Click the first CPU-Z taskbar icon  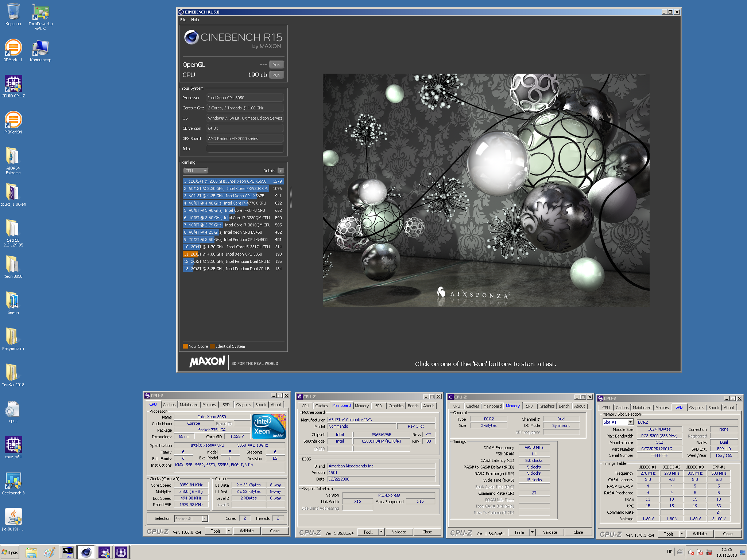click(104, 552)
